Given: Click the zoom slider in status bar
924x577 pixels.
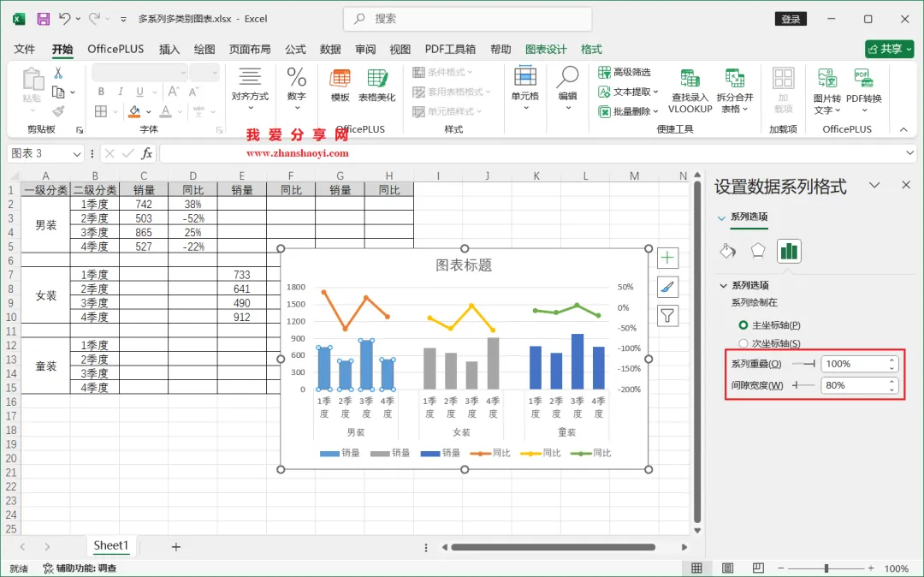Looking at the screenshot, I should coord(826,568).
